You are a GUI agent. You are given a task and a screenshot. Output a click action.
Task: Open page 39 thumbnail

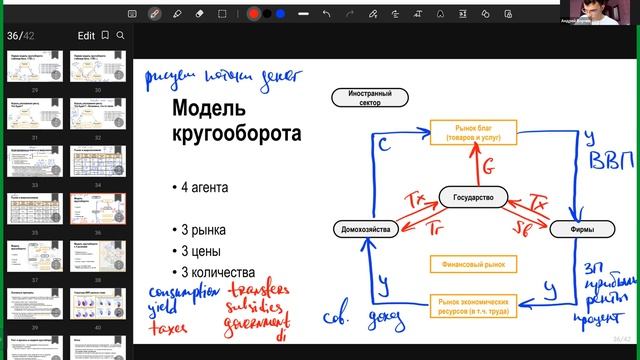pyautogui.click(x=35, y=304)
